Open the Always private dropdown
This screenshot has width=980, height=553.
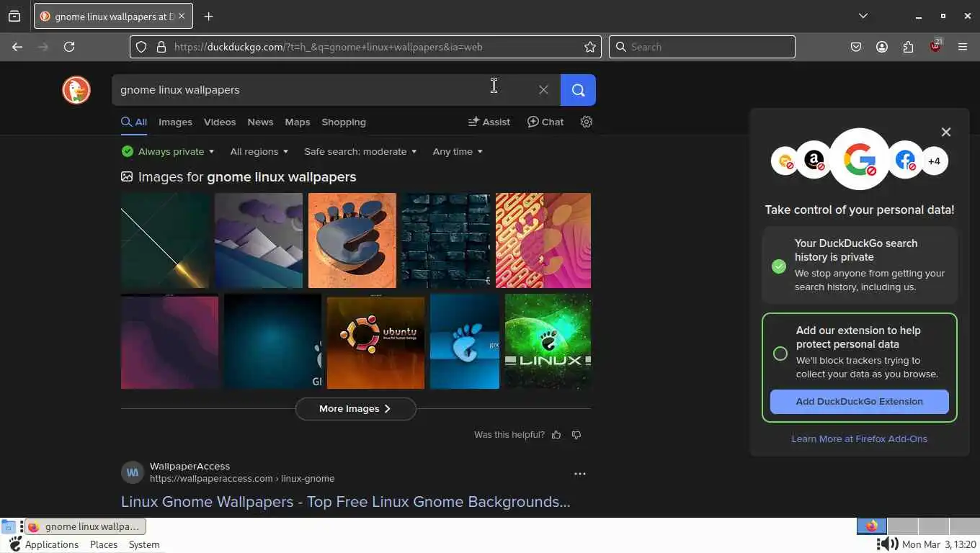pyautogui.click(x=168, y=151)
